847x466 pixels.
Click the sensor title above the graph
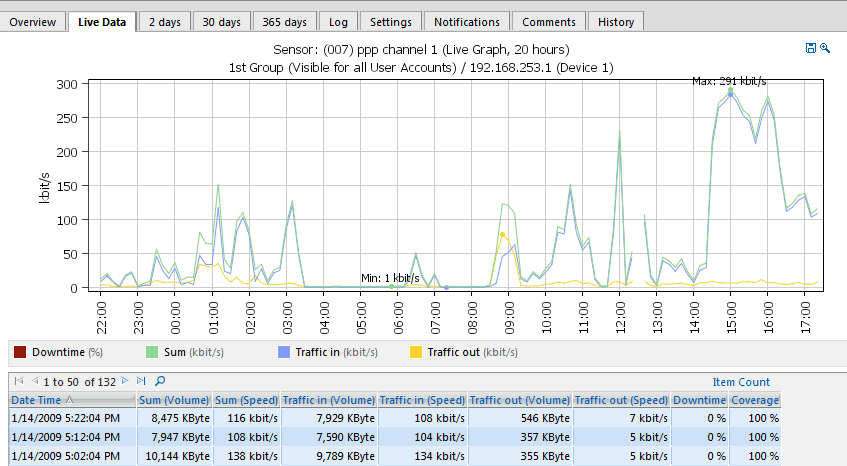pos(421,50)
